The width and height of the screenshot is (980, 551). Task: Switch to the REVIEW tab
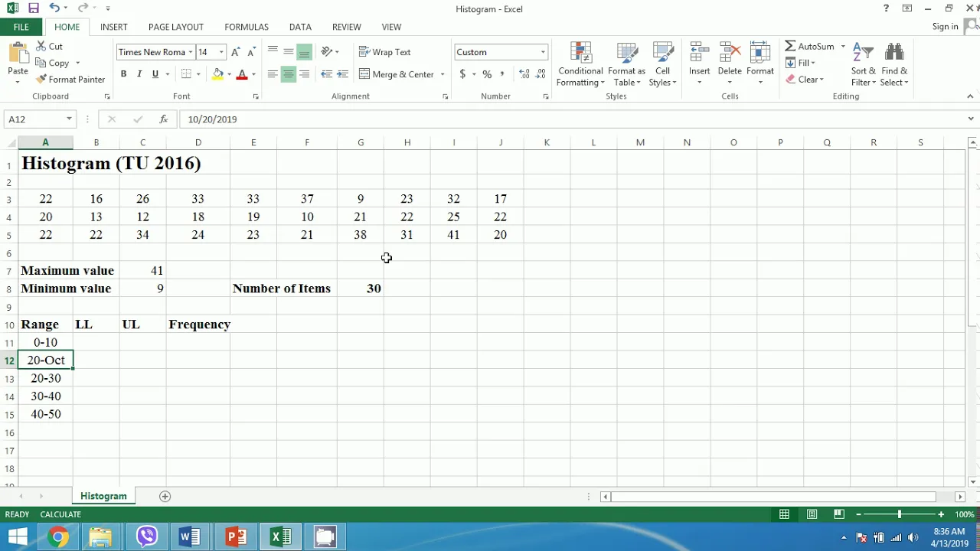346,27
